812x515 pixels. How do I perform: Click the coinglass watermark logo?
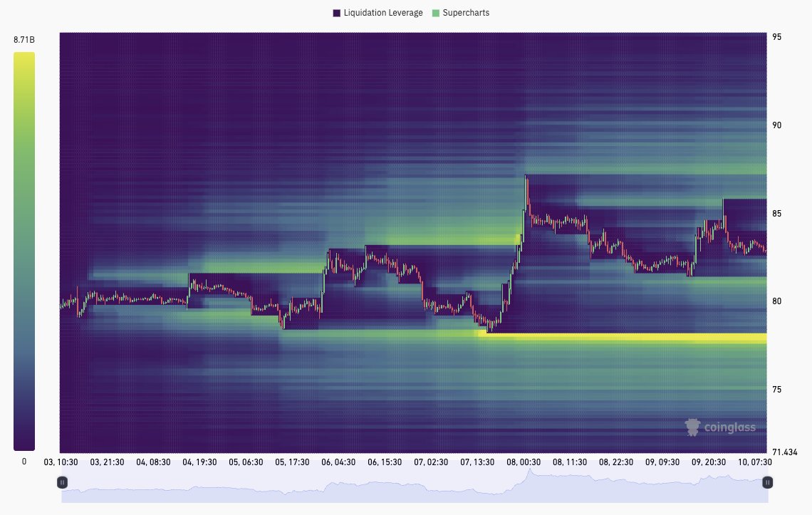click(719, 427)
